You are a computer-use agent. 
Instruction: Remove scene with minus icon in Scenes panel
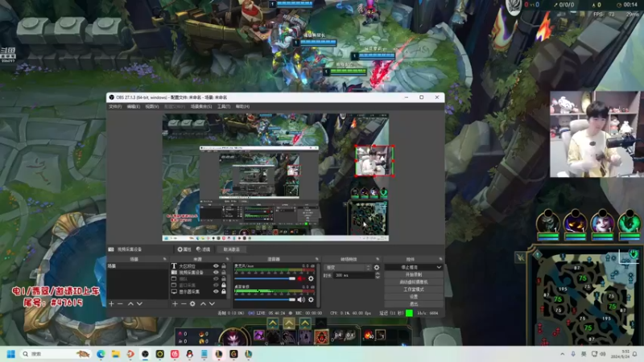point(120,304)
